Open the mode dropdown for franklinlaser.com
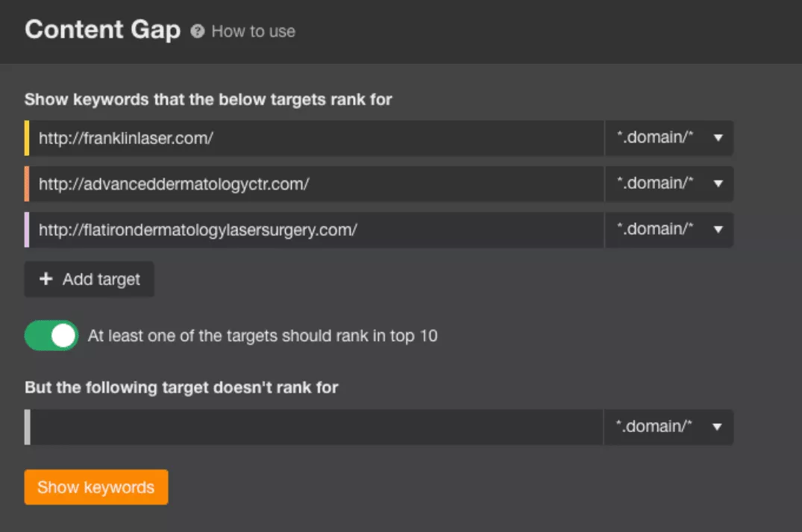This screenshot has height=532, width=802. pos(669,138)
